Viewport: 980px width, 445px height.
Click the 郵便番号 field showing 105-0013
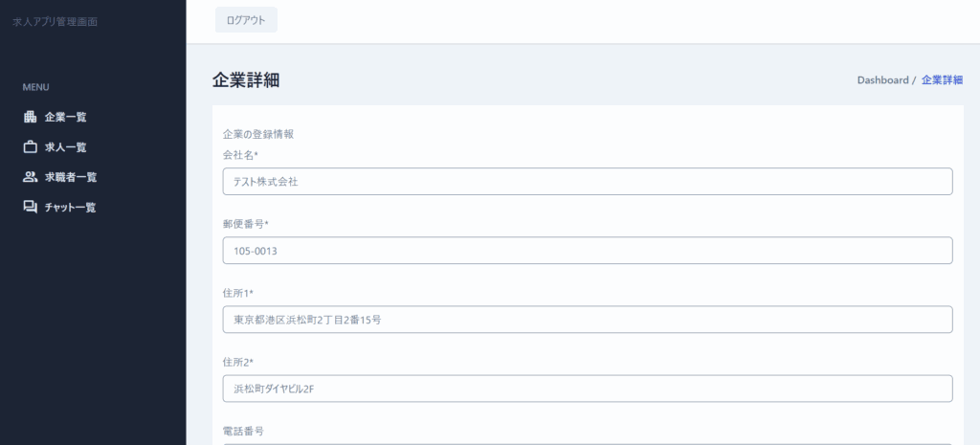click(587, 251)
